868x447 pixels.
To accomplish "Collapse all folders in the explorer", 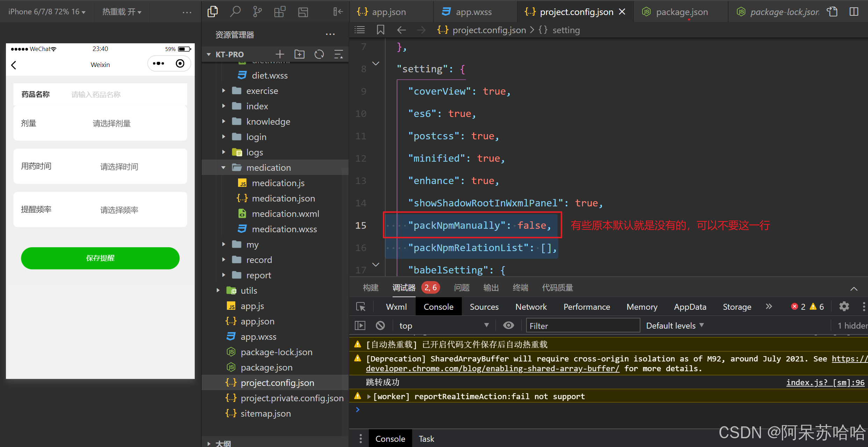I will [338, 54].
